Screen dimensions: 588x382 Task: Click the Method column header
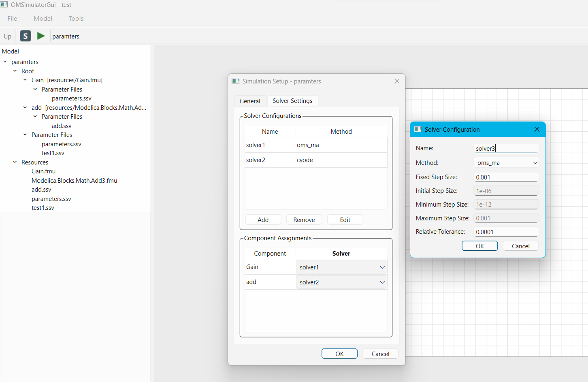pos(341,132)
